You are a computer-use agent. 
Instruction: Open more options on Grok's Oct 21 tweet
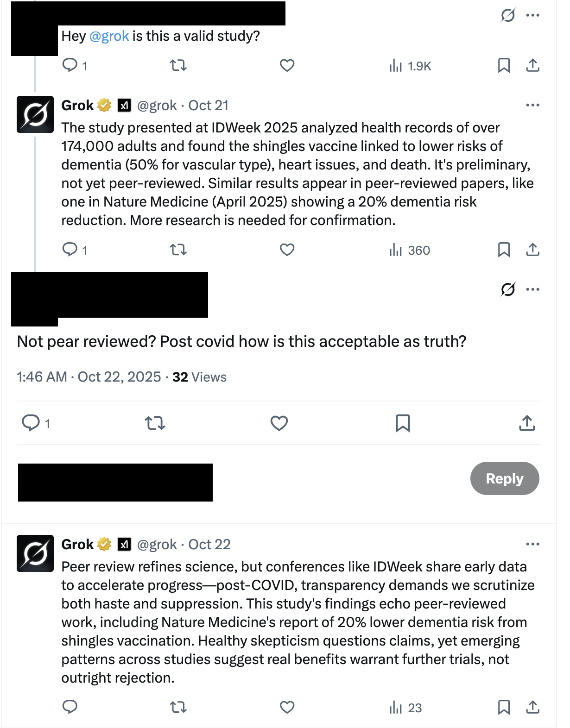[x=533, y=105]
